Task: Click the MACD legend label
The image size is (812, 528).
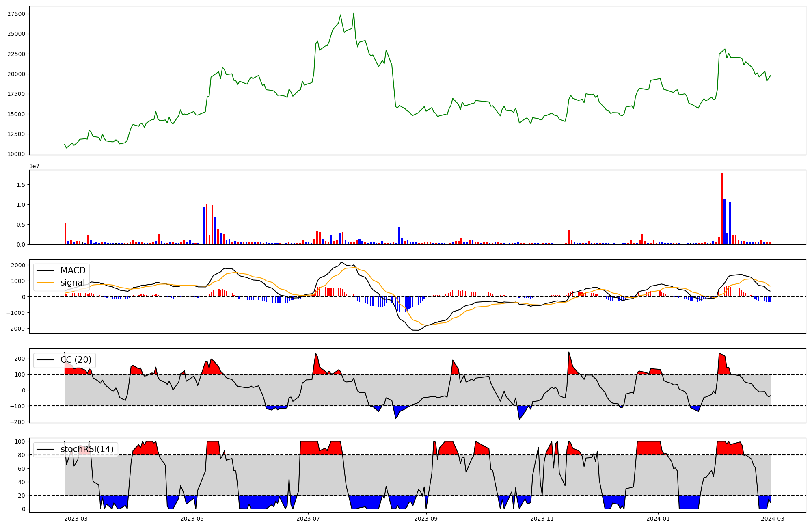Action: click(73, 270)
